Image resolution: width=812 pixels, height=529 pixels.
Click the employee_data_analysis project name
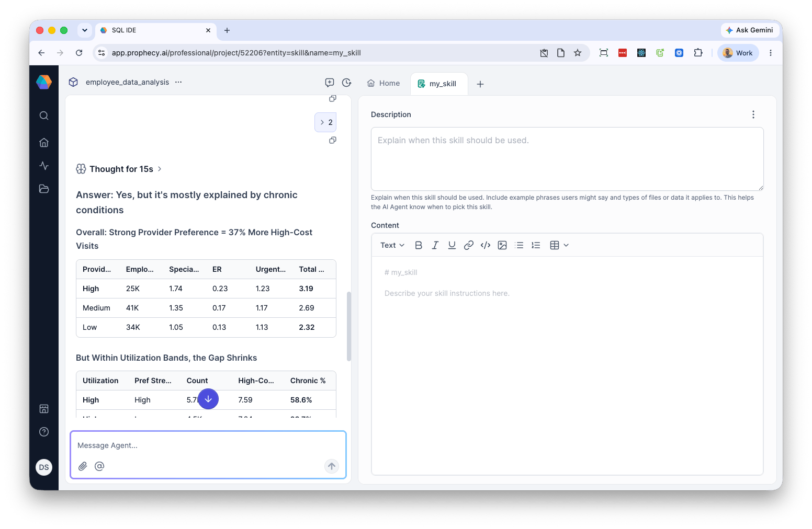click(127, 82)
